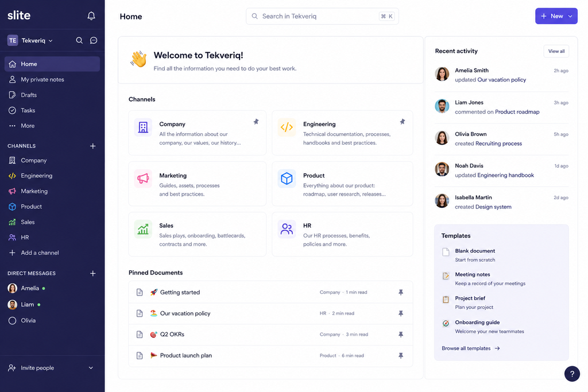Screen dimensions: 588x392
Task: Click the sidebar search magnifier icon
Action: 79,40
